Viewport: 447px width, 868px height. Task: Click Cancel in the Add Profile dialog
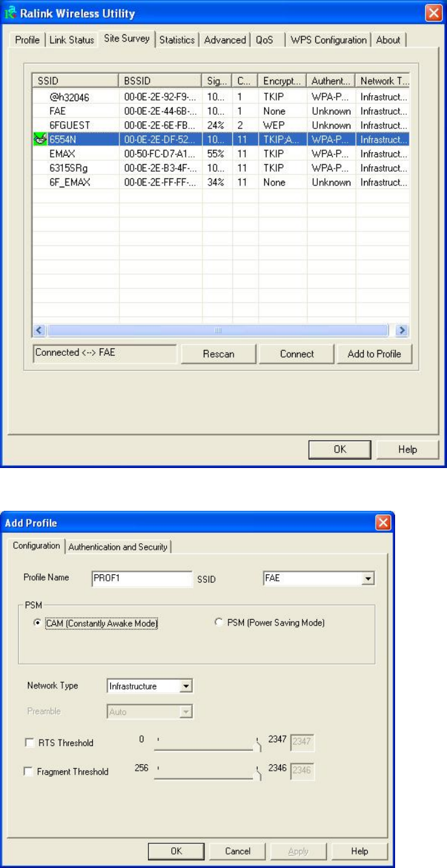237,851
